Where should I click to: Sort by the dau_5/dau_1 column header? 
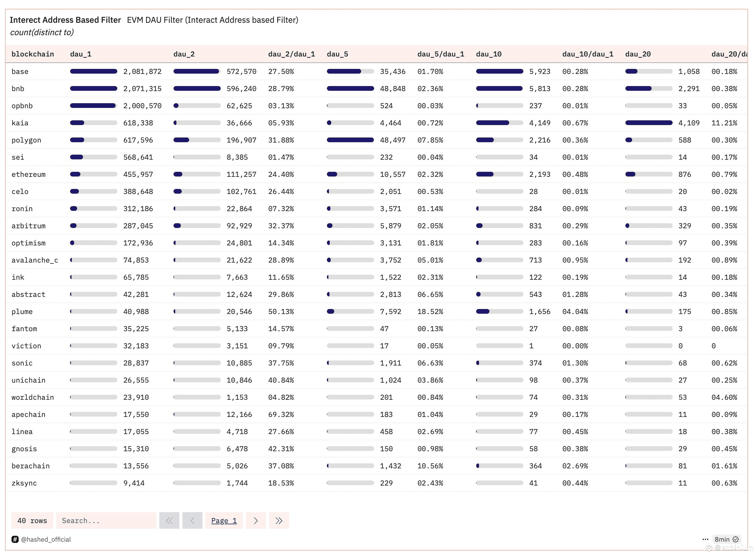pyautogui.click(x=441, y=54)
